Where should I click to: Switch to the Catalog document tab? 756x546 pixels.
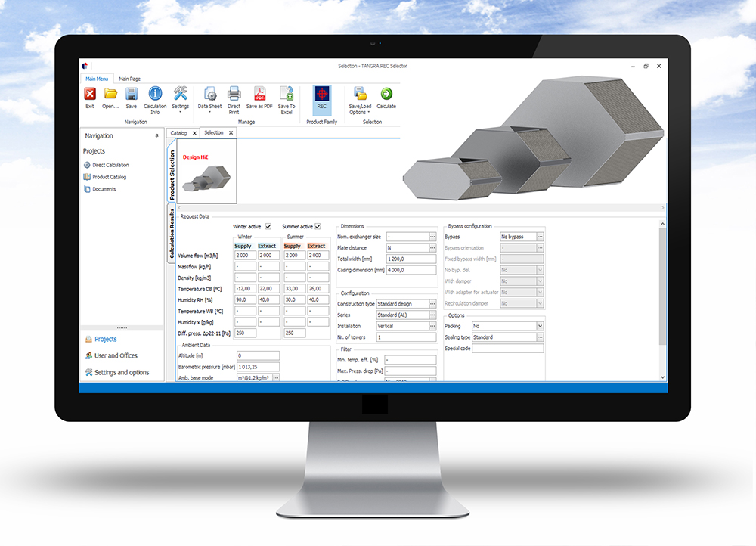[x=179, y=133]
